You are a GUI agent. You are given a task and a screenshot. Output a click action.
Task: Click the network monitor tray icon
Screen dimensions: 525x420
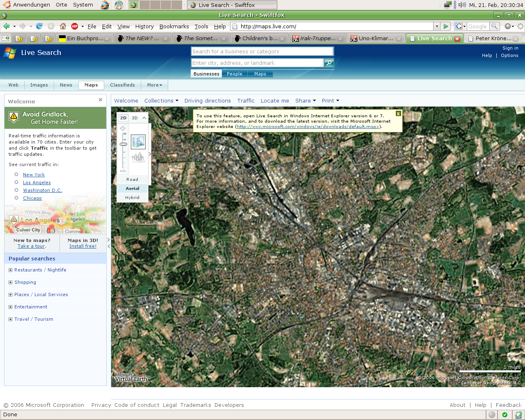pos(448,5)
